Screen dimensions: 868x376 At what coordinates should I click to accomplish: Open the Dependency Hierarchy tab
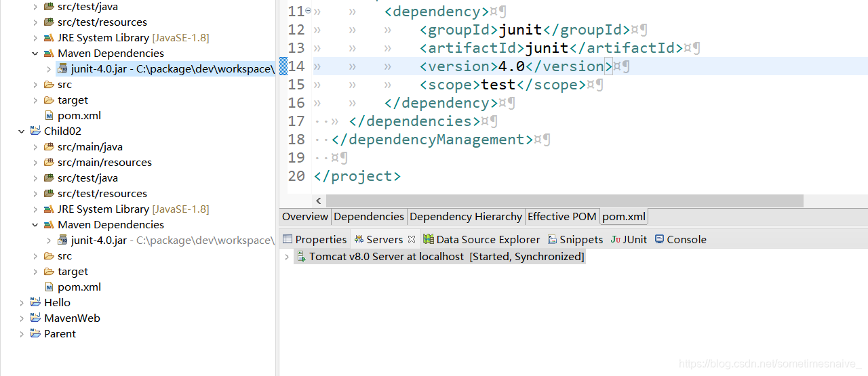pos(466,216)
